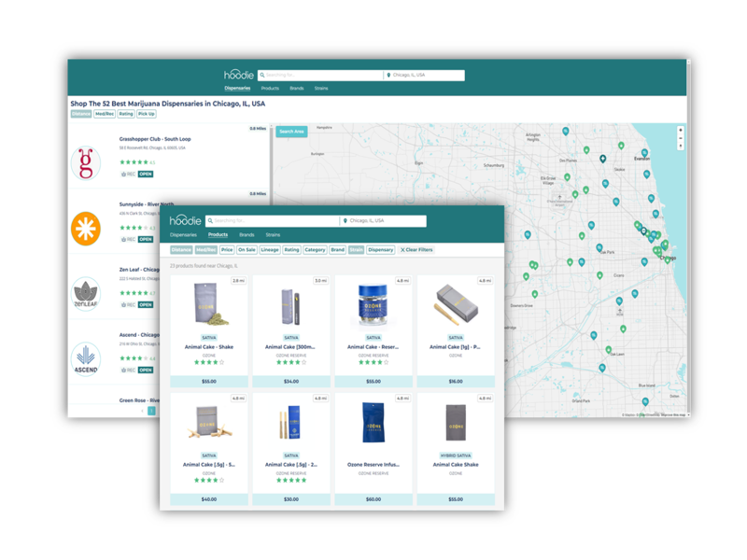Viewport: 747px width, 560px height.
Task: Click the $60.00 price bar
Action: pos(373,499)
